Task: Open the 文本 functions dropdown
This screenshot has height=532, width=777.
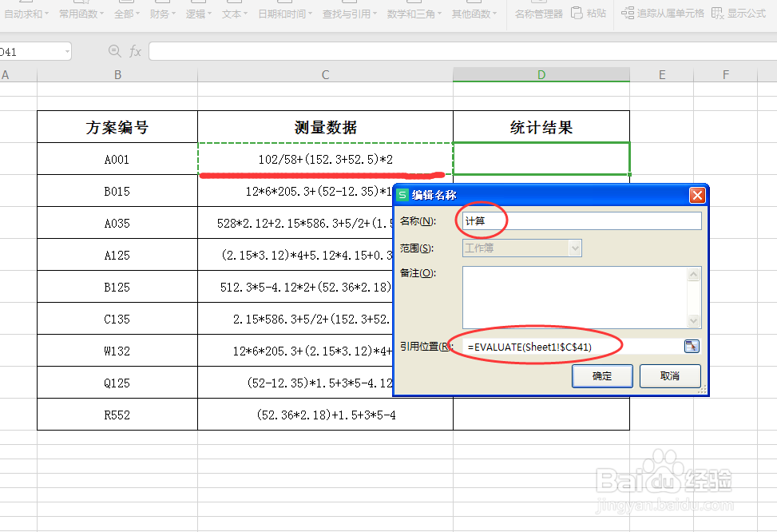Action: (x=235, y=14)
